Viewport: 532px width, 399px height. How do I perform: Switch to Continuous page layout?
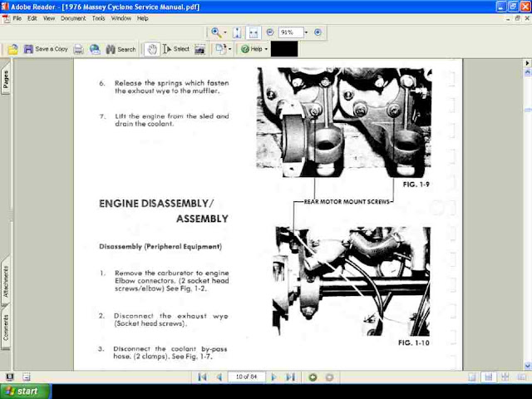point(489,377)
